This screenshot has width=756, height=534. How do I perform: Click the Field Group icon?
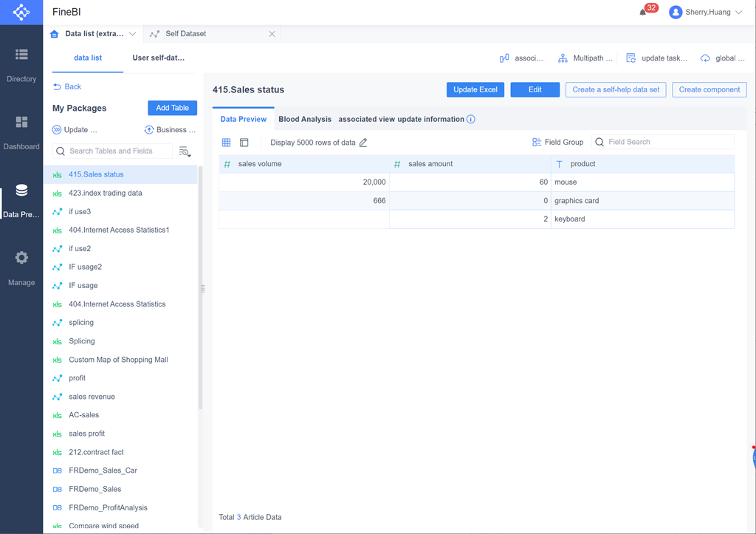537,143
